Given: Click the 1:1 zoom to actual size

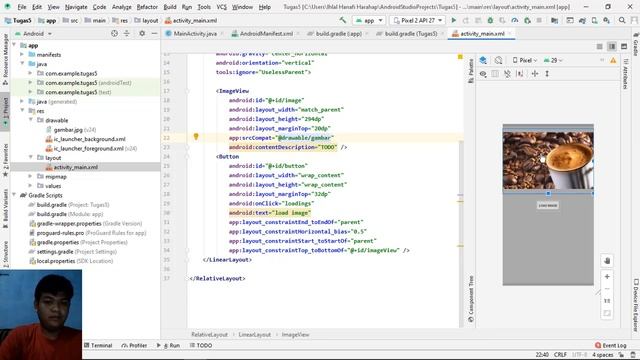Looking at the screenshot, I should pyautogui.click(x=607, y=301).
